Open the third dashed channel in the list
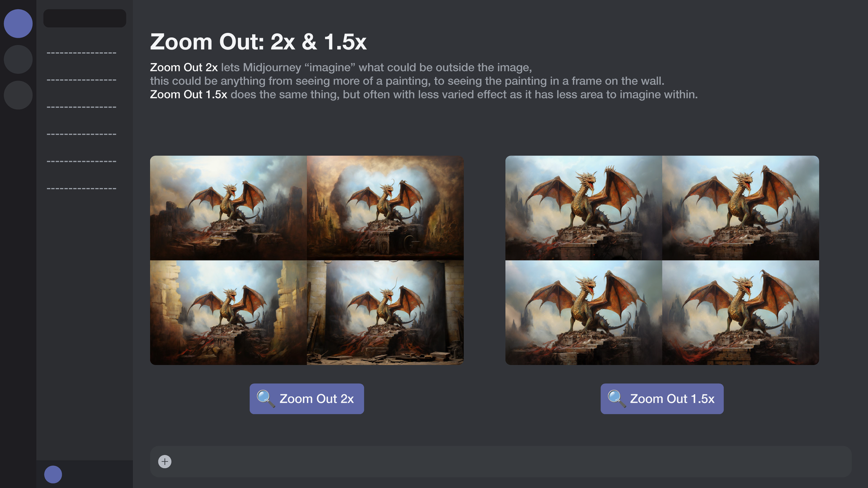Screen dimensions: 868x488 tap(81, 107)
